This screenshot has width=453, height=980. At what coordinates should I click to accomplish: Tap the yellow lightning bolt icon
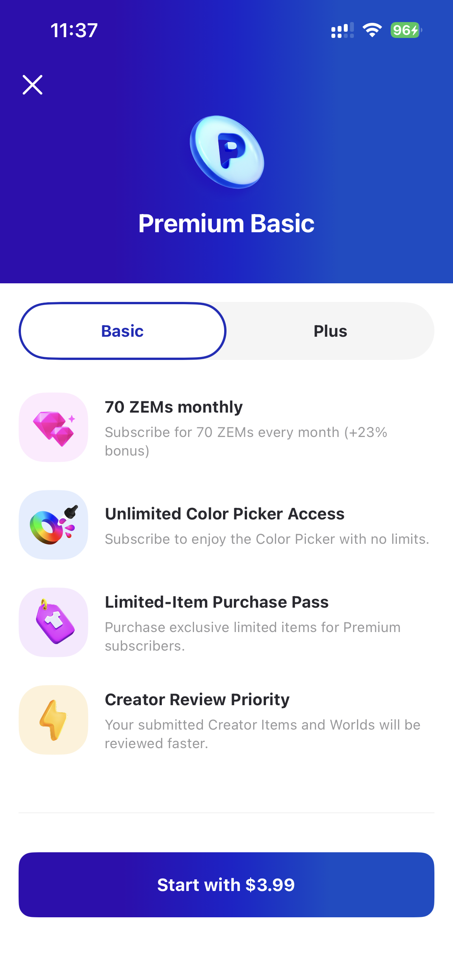coord(53,720)
